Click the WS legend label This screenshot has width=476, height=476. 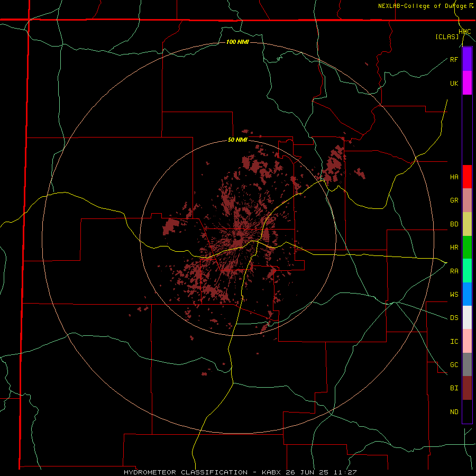click(x=454, y=295)
